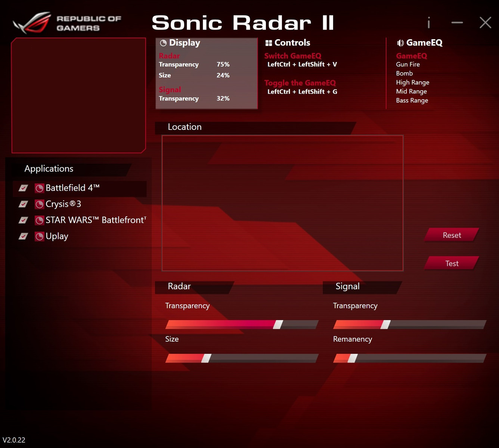Click the Switch GameEQ hotkey label

[292, 56]
